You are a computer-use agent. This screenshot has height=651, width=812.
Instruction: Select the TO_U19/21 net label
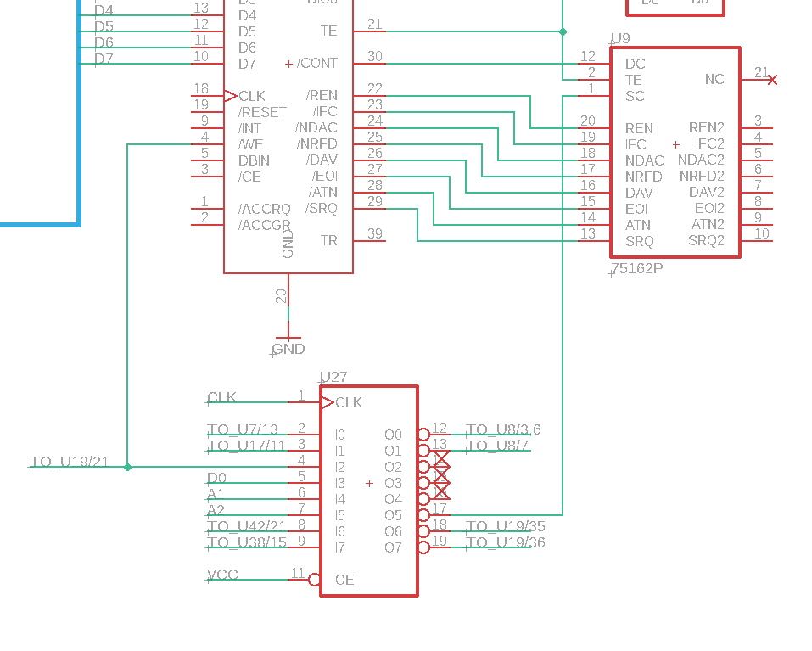[70, 463]
